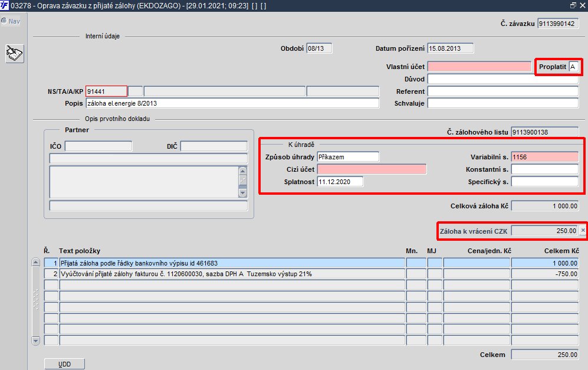The image size is (588, 370).
Task: Select the Nav radio button
Action: pos(4,21)
